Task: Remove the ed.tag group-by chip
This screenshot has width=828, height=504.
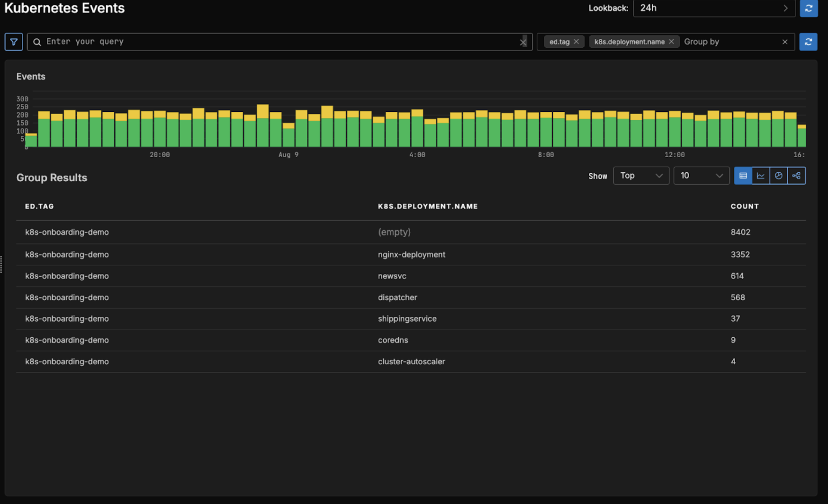Action: tap(576, 42)
